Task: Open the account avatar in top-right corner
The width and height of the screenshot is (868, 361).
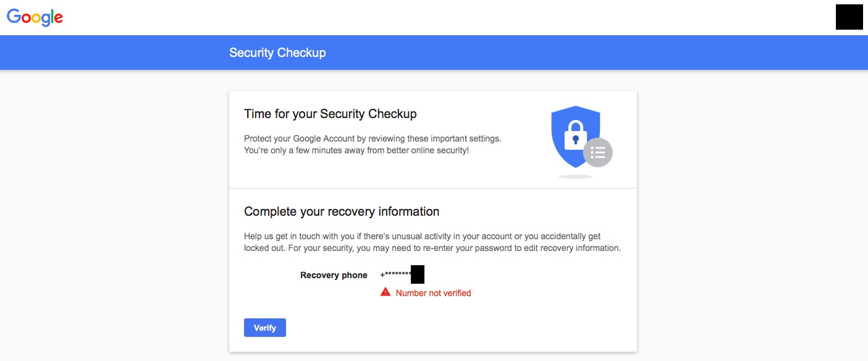Action: coord(849,17)
